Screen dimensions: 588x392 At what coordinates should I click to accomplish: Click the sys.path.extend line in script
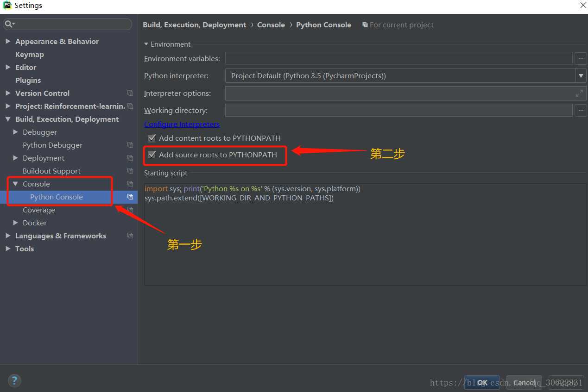tap(239, 198)
